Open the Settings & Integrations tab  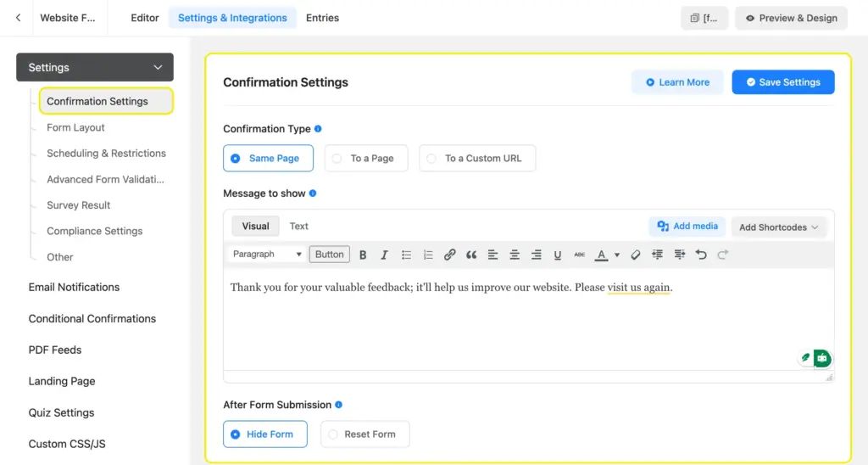[232, 18]
